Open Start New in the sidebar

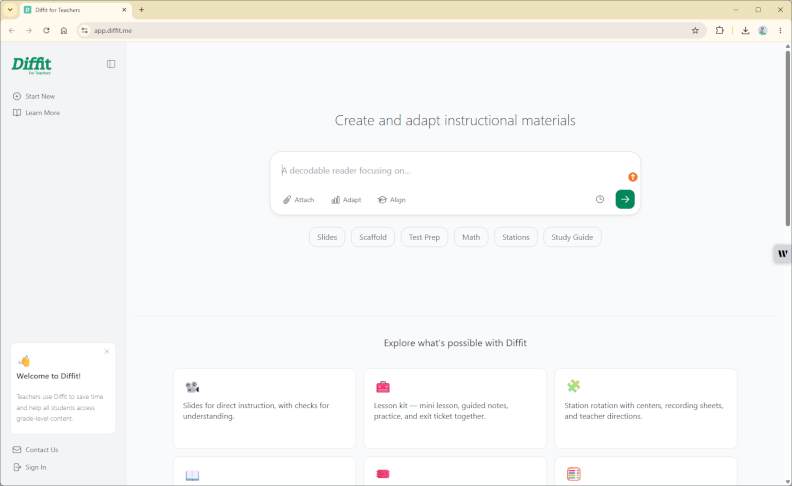pyautogui.click(x=34, y=96)
